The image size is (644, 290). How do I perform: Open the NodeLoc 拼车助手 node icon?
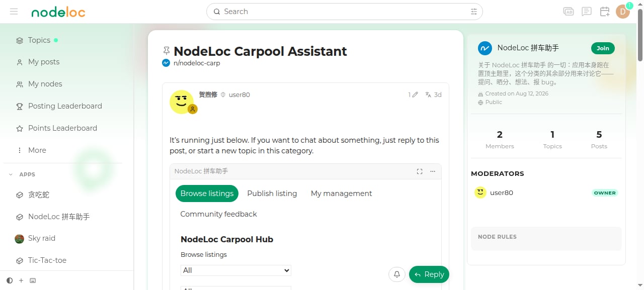485,48
